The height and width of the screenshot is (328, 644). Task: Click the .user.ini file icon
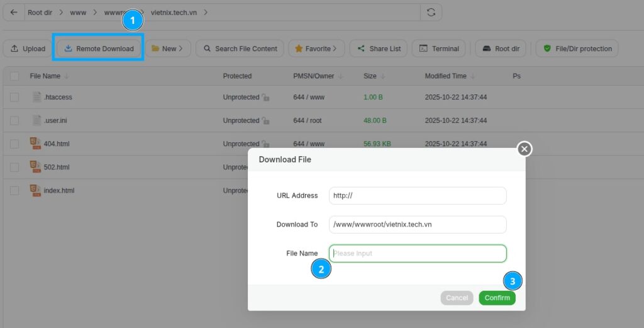tap(36, 120)
